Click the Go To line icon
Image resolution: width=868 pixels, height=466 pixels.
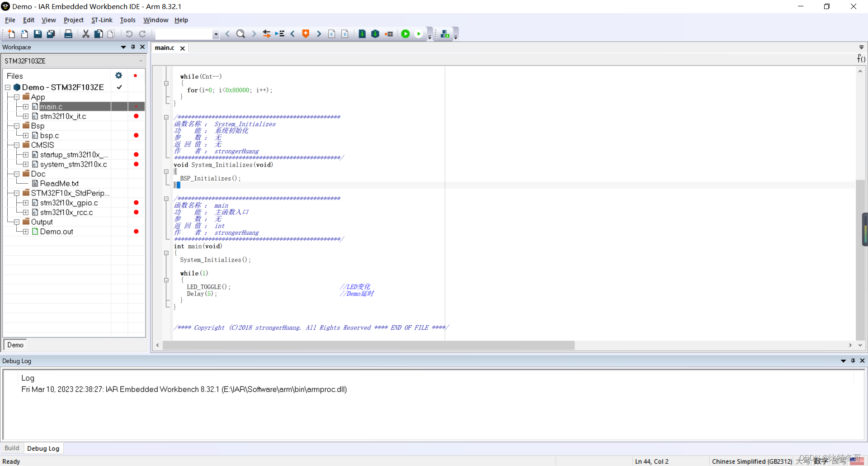point(280,34)
